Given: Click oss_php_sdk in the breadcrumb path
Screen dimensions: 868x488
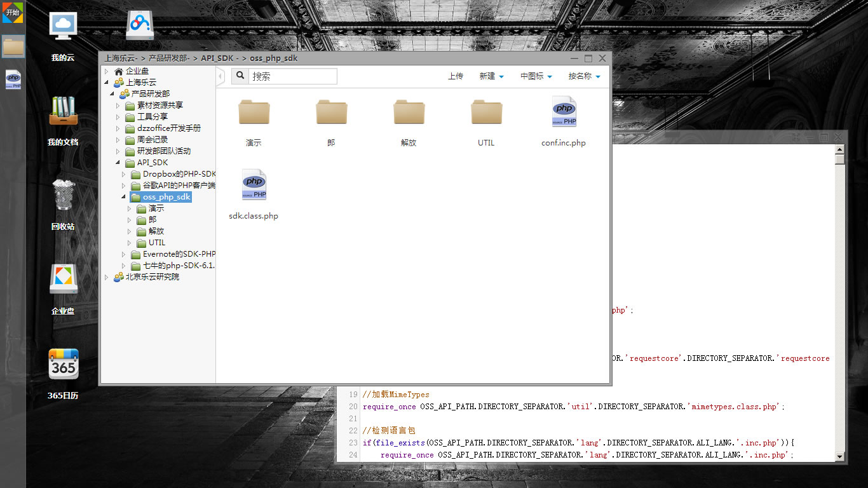Looking at the screenshot, I should 274,58.
